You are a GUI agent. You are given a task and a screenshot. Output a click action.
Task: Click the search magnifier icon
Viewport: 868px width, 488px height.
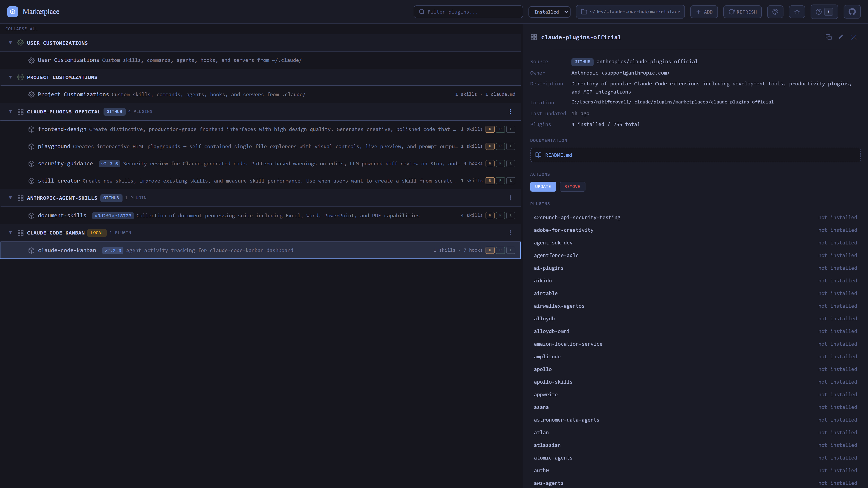422,12
